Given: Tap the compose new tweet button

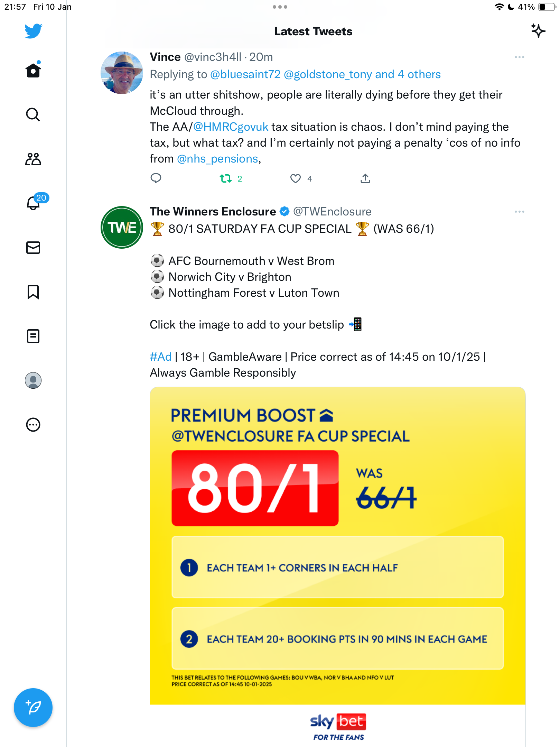Looking at the screenshot, I should 33,708.
